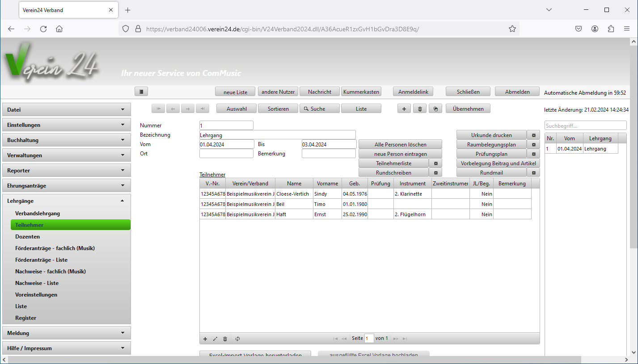Expand the Einstellungen section
Screen dimensions: 638x364
click(x=67, y=125)
